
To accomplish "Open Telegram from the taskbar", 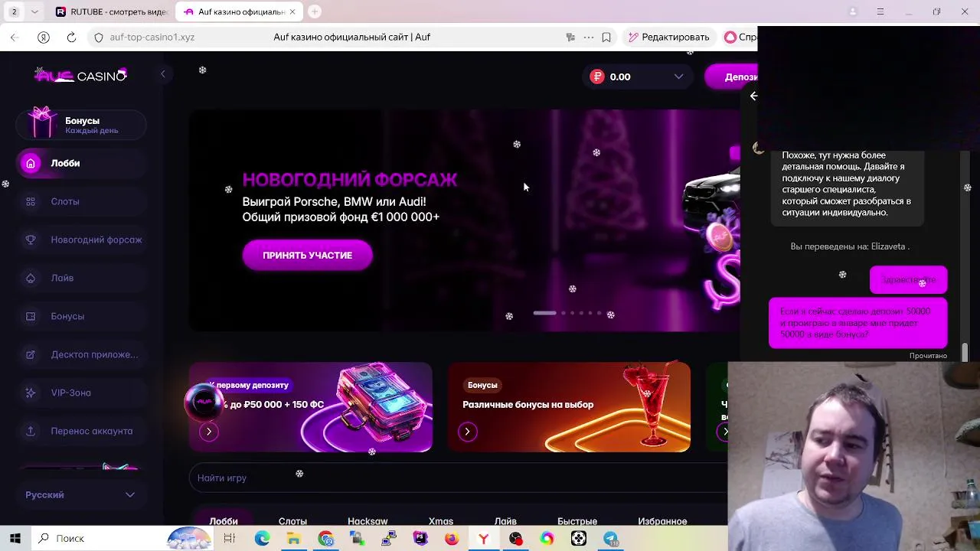I will [x=610, y=538].
